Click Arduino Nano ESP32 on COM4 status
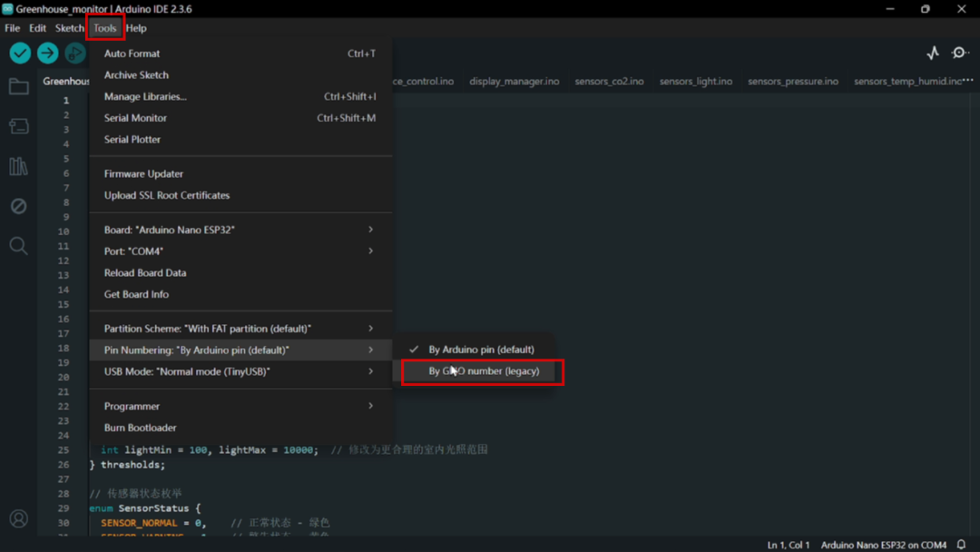Image resolution: width=980 pixels, height=552 pixels. tap(883, 545)
